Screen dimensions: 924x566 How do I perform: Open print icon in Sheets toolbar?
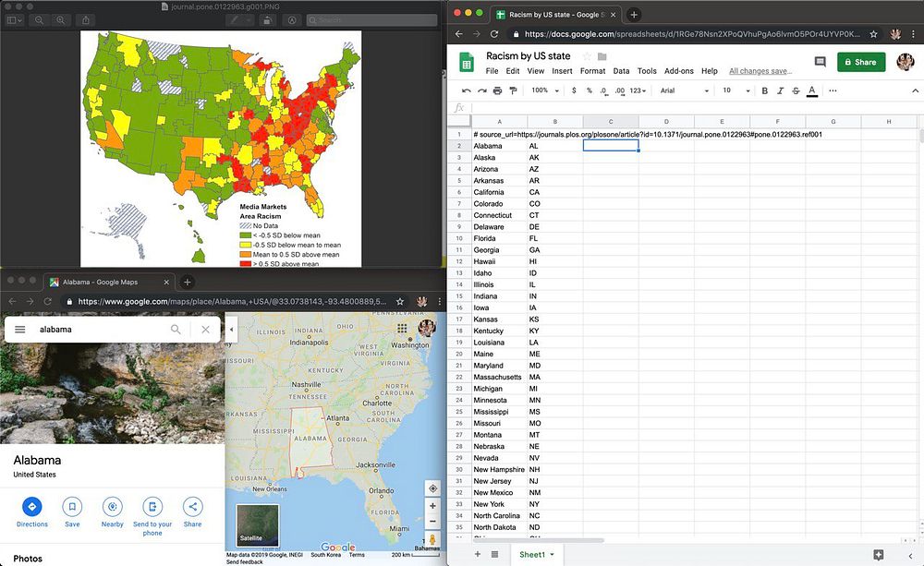pyautogui.click(x=498, y=90)
